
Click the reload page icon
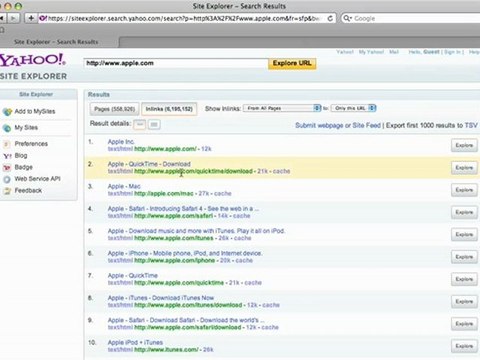click(x=330, y=18)
